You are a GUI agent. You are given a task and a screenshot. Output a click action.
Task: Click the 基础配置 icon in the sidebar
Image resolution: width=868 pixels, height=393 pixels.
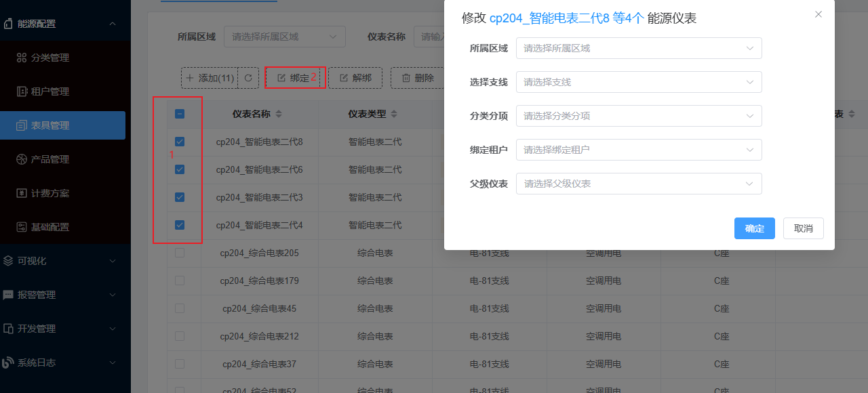[x=21, y=227]
